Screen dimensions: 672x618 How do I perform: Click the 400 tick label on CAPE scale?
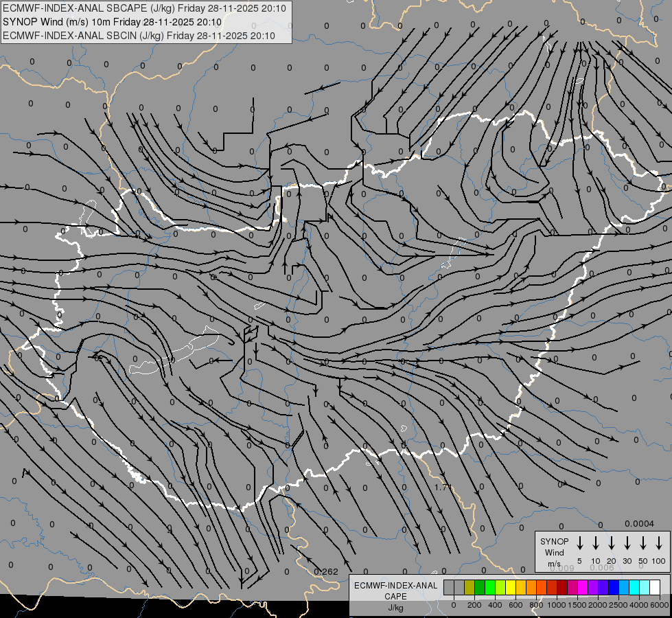(x=495, y=605)
